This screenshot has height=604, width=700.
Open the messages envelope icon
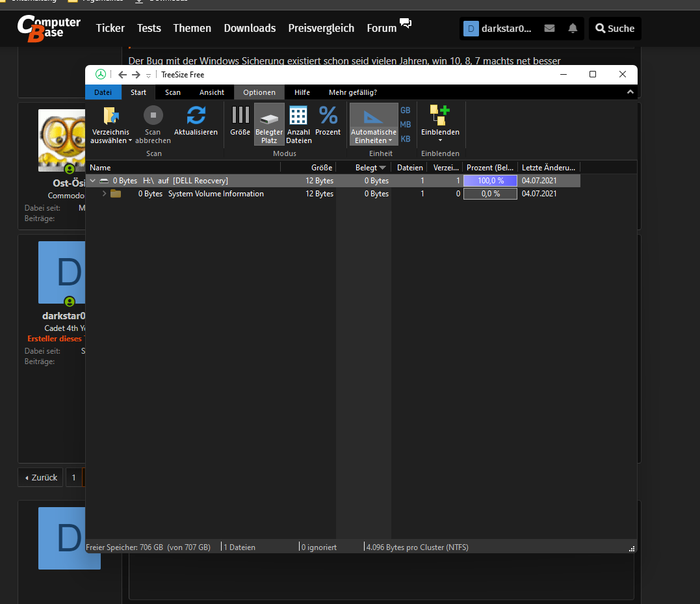[550, 28]
